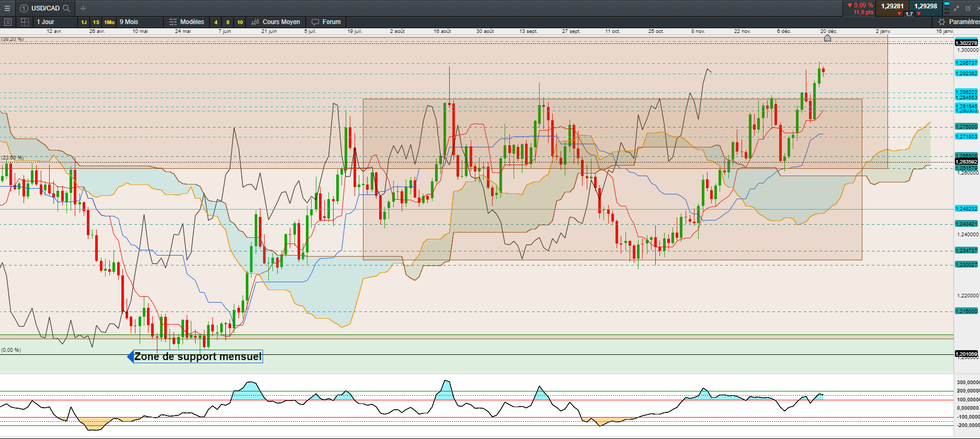Open the list panel icon
Screen dimensions: 980x439
8,22
